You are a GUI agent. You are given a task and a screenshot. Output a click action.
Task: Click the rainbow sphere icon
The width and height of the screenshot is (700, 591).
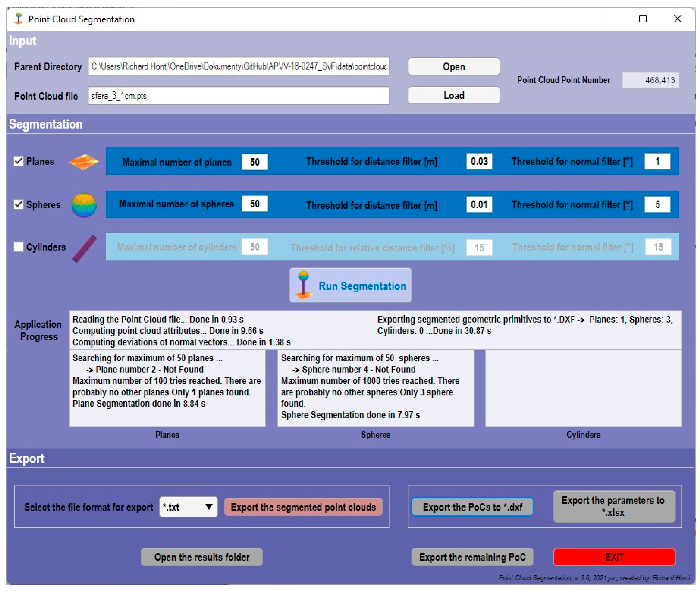tap(84, 205)
